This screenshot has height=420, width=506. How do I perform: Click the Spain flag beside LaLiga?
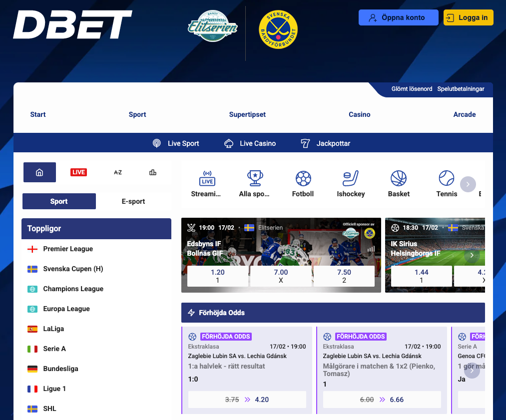[32, 329]
